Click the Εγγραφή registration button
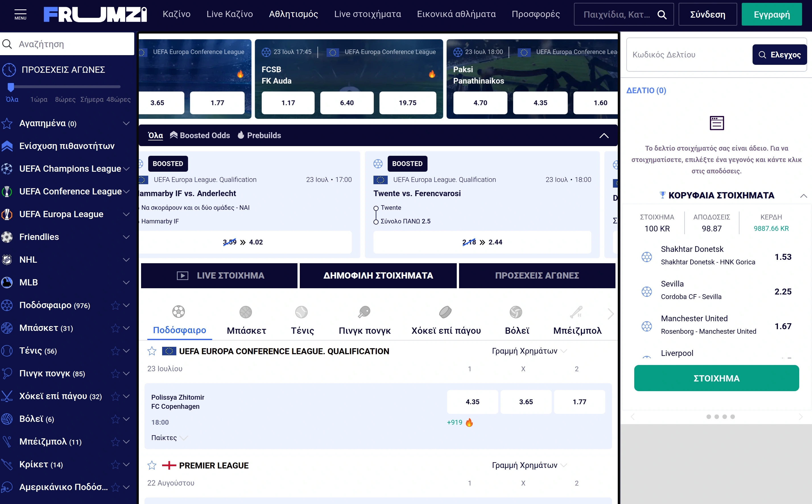This screenshot has height=504, width=812. 772,14
